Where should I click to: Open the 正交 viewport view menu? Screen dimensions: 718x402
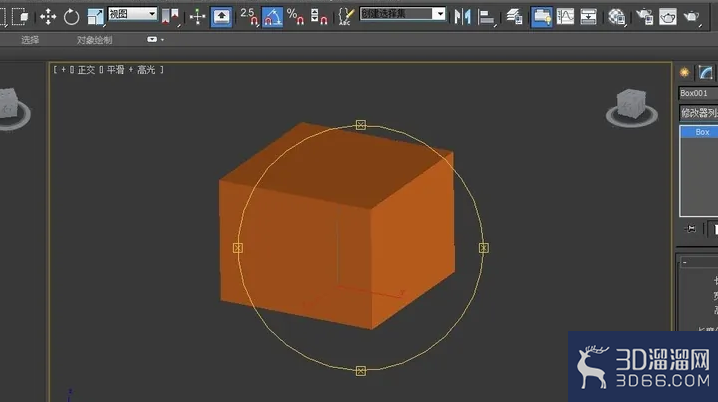click(x=86, y=70)
